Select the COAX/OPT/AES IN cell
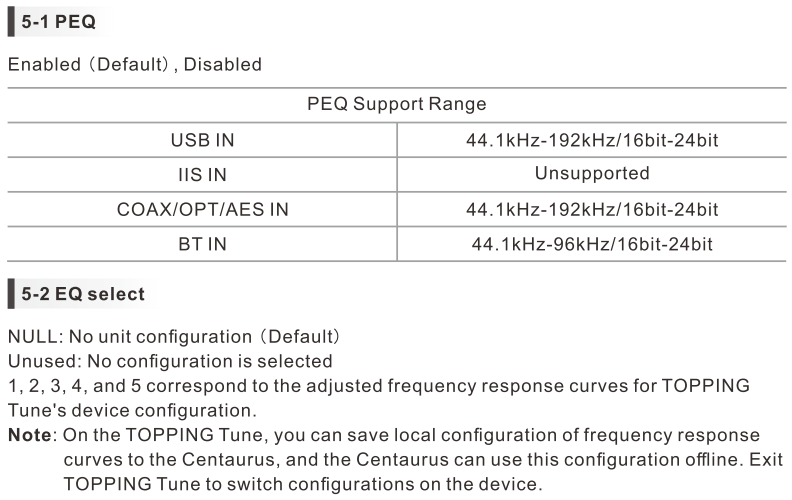Viewport: 792px width, 500px height. click(202, 209)
